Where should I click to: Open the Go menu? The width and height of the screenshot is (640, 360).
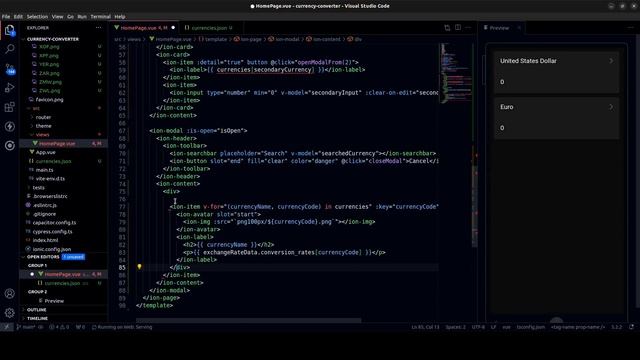coord(70,17)
